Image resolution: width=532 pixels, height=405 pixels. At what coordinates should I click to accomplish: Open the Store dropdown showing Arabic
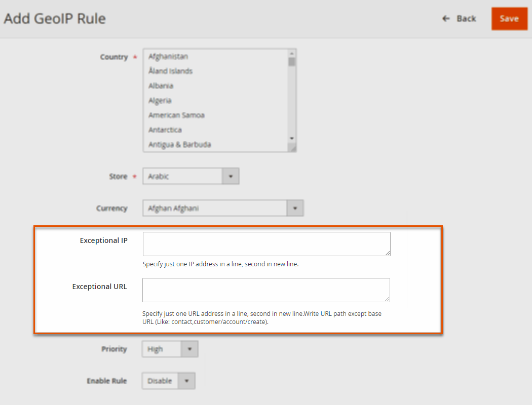coord(191,176)
